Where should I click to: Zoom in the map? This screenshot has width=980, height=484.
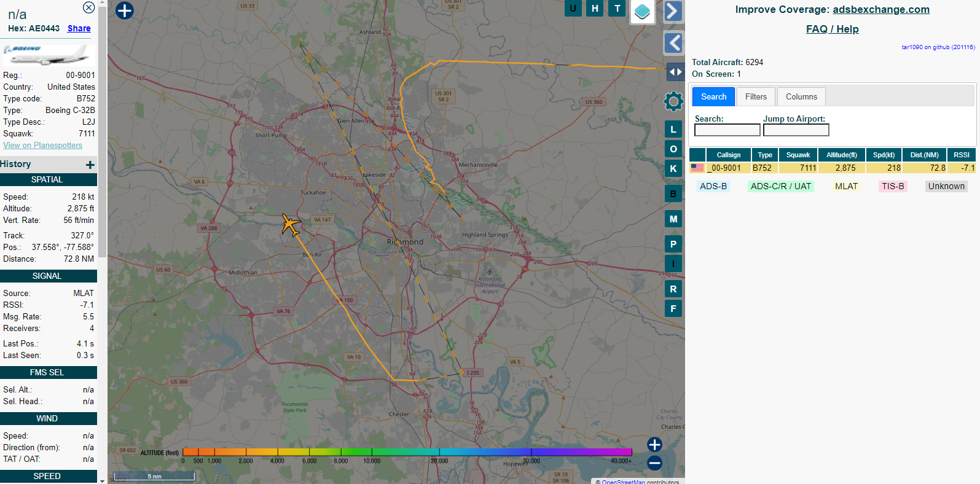[x=654, y=444]
